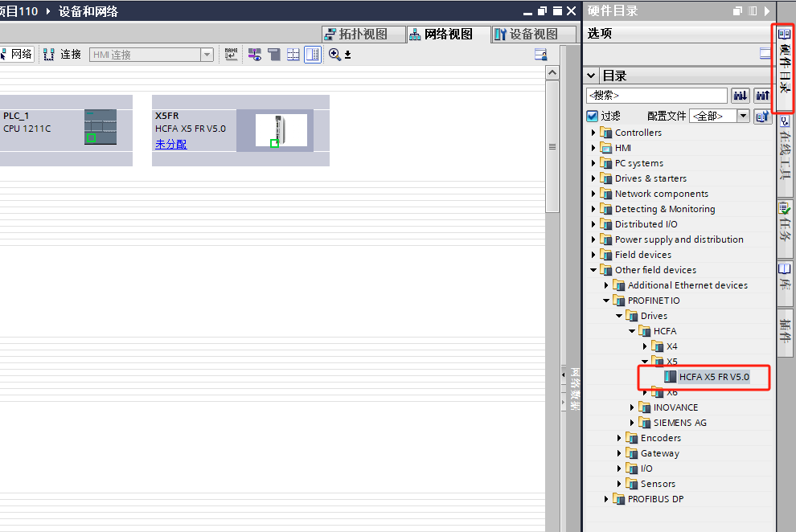
Task: Select the X5FR drive device image
Action: coord(281,130)
